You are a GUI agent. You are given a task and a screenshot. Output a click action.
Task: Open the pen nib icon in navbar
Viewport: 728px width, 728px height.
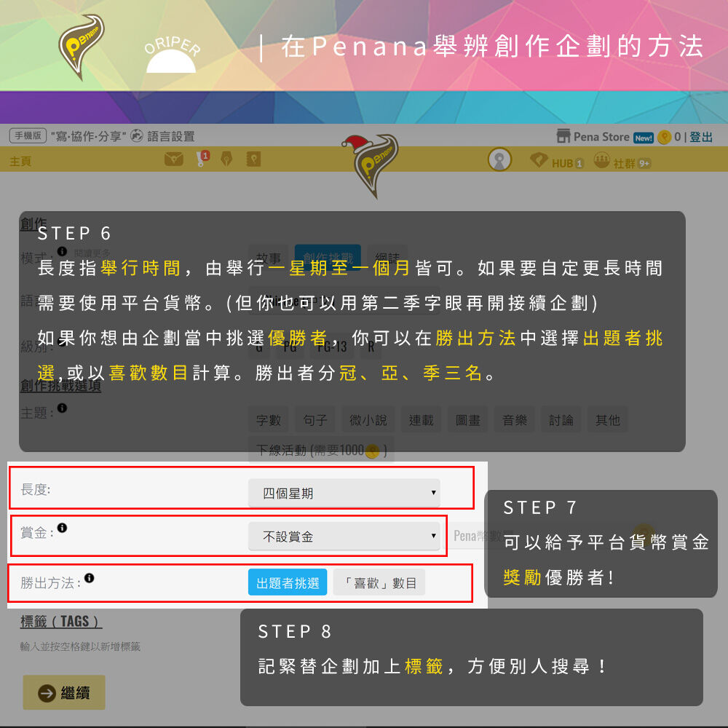[226, 159]
